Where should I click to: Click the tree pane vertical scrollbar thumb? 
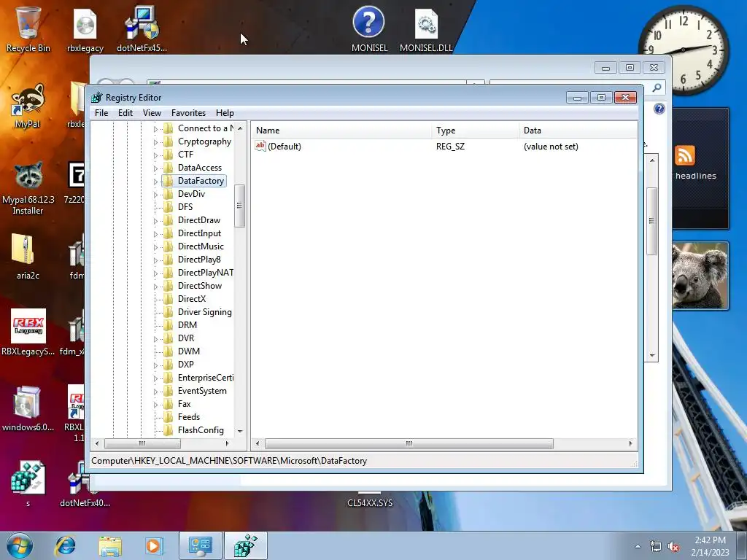[x=239, y=206]
